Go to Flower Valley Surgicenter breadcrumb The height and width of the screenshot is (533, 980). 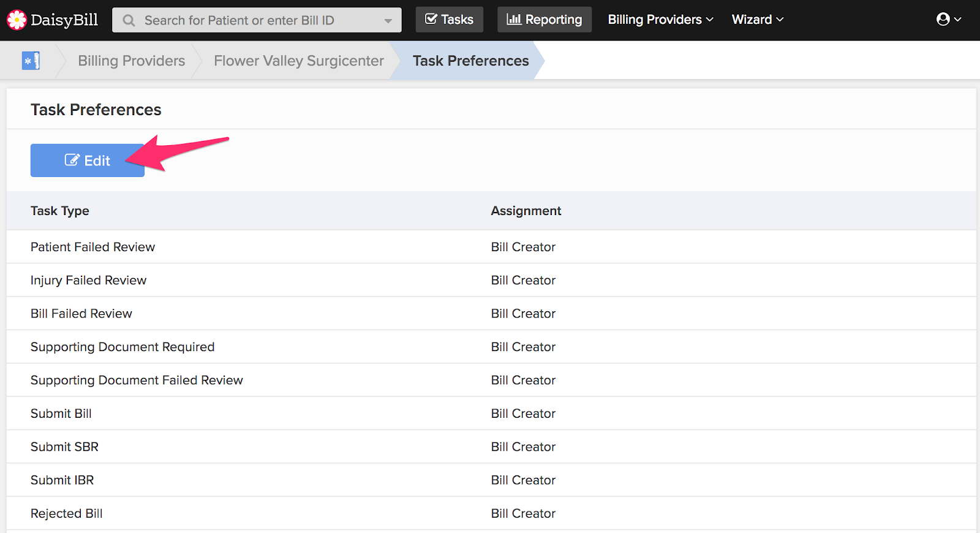click(x=299, y=61)
